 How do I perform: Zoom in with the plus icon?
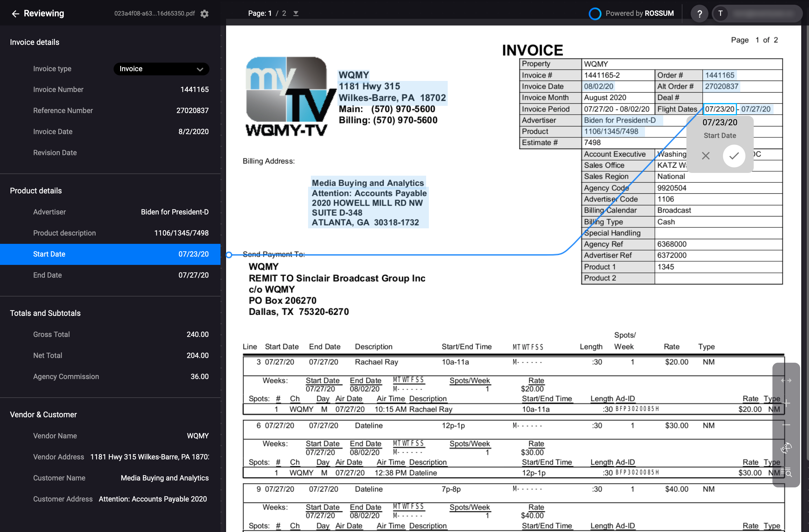pos(786,403)
